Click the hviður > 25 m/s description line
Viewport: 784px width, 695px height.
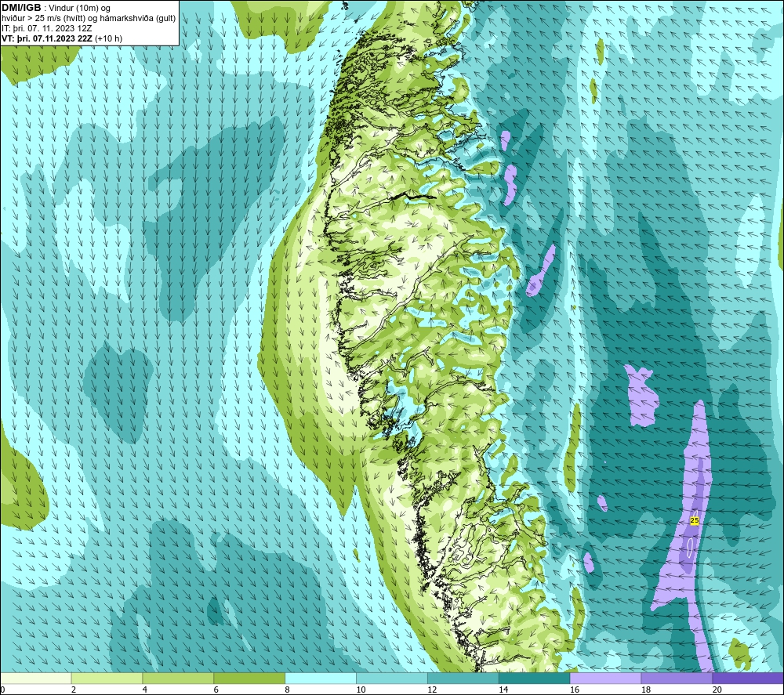click(x=89, y=19)
